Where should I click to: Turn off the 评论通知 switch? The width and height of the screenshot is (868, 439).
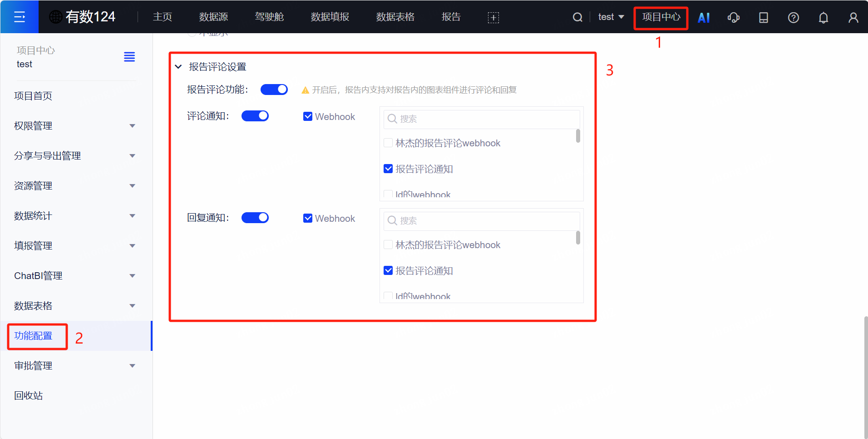[255, 115]
